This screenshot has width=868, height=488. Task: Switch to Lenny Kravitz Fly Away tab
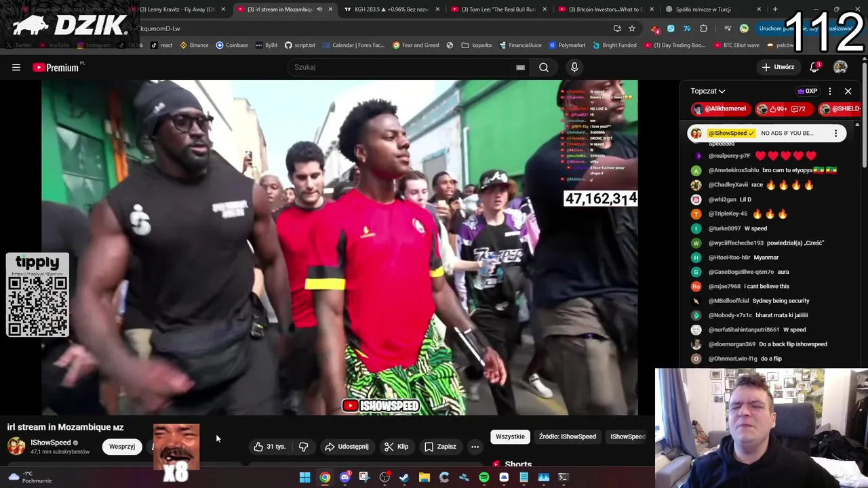[176, 9]
